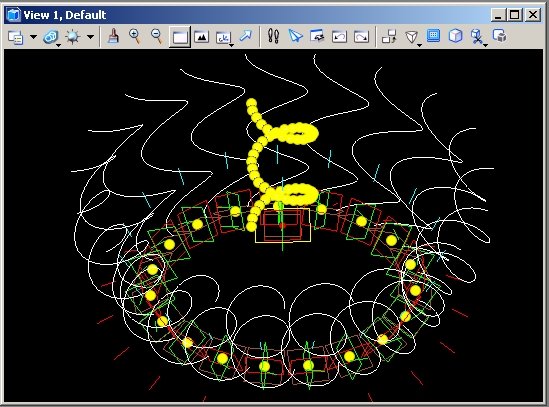The width and height of the screenshot is (549, 407).
Task: Go to View Previous
Action: [x=339, y=36]
